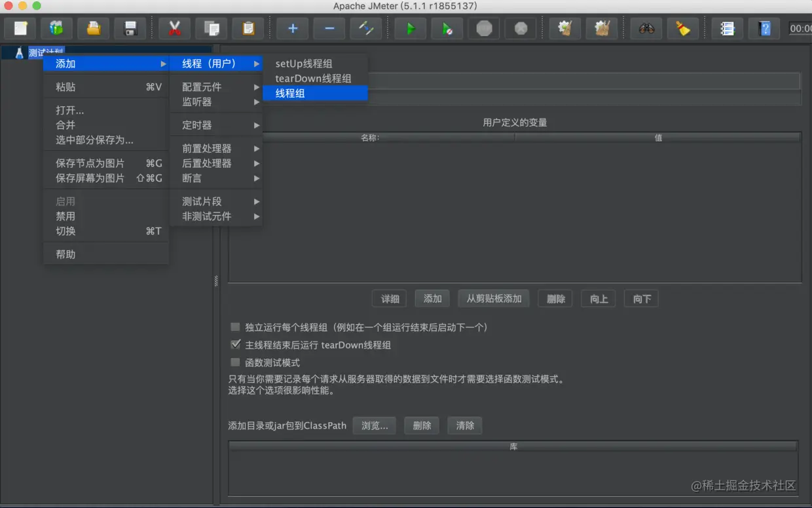Select 帮助 in context menu
The width and height of the screenshot is (812, 508).
click(x=106, y=254)
